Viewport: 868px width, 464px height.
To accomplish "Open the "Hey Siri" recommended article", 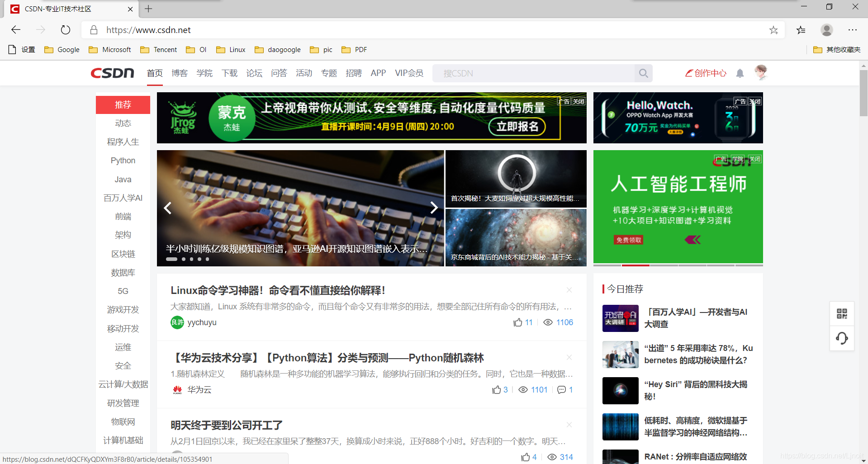I will 696,390.
